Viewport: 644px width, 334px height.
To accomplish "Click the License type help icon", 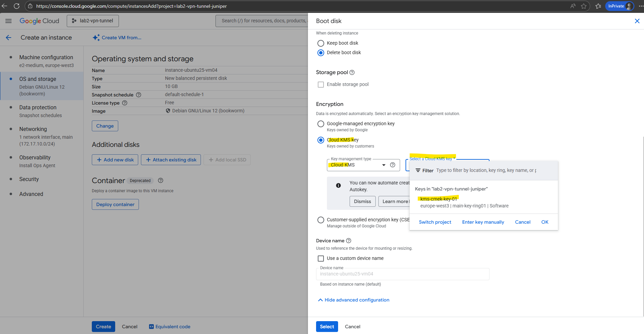I will (x=125, y=103).
